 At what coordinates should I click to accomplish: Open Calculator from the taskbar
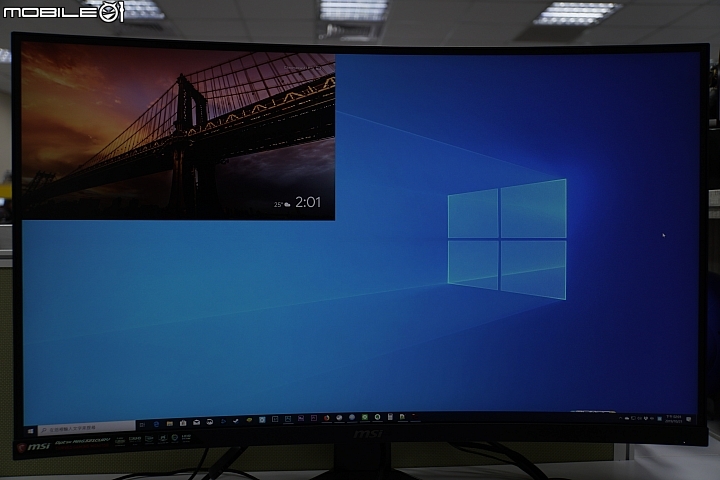pos(390,417)
